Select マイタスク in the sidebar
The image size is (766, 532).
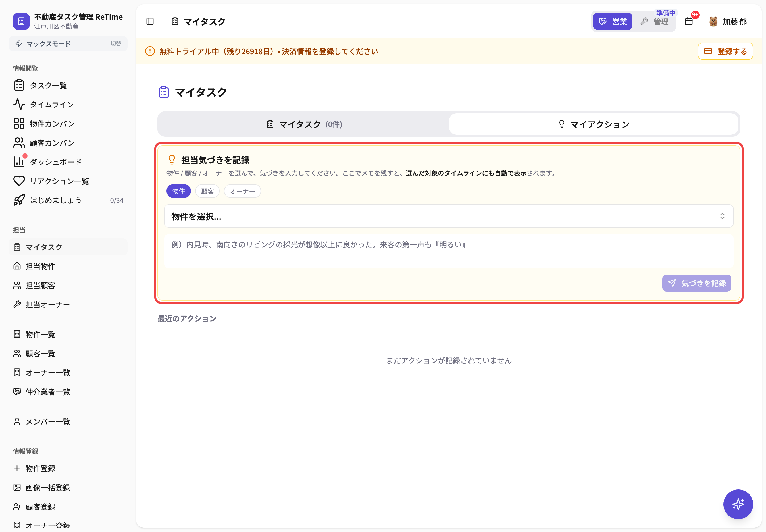point(68,247)
